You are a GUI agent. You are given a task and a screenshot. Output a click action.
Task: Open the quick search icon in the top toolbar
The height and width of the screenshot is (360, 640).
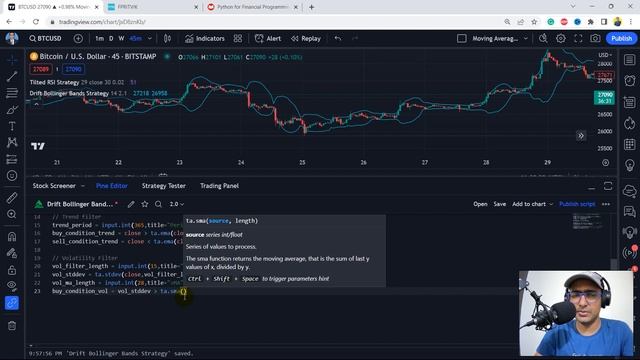pos(543,38)
